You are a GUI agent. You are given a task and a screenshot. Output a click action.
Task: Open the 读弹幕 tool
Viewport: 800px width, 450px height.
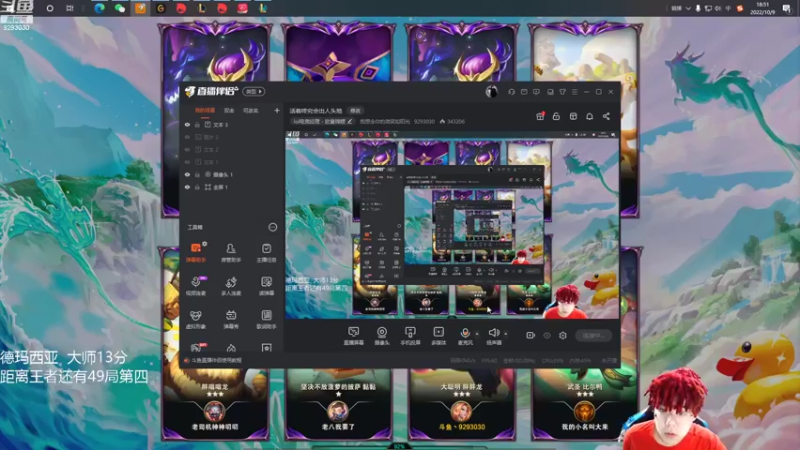coord(266,286)
